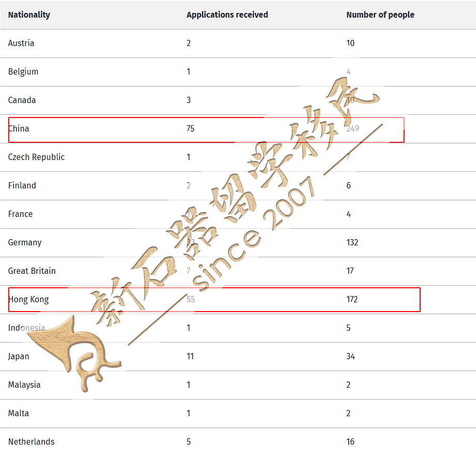The image size is (476, 456).
Task: Click Japan's applications received value 11
Action: click(190, 357)
